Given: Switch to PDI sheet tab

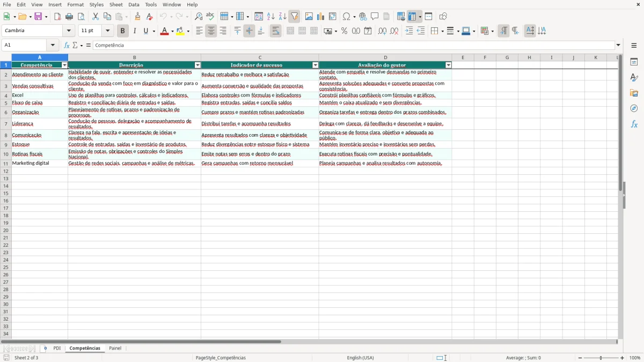Looking at the screenshot, I should pyautogui.click(x=57, y=349).
